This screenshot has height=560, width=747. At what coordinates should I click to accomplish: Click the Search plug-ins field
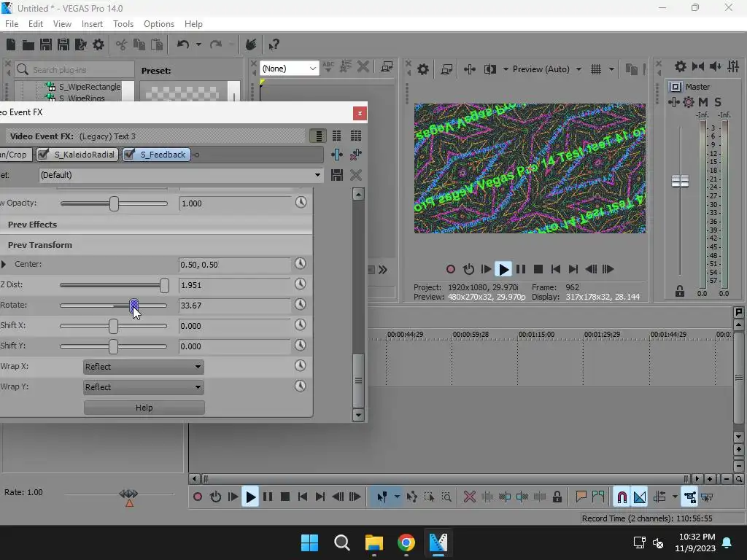[x=75, y=69]
